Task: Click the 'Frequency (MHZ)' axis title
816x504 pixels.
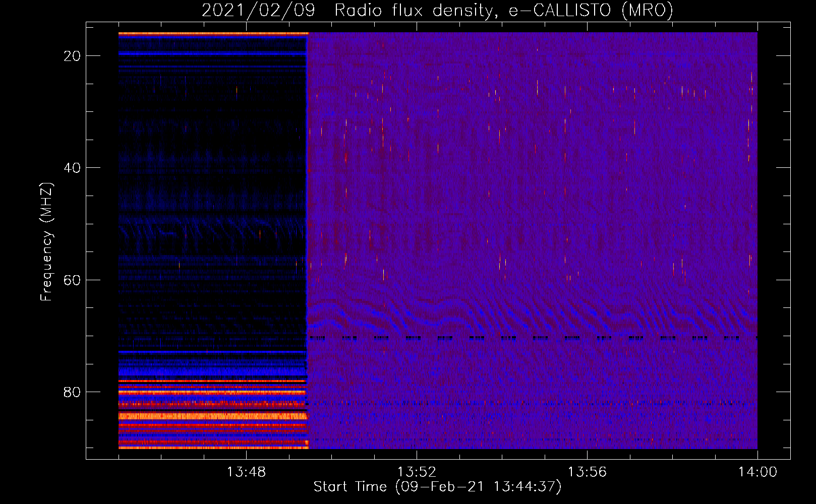Action: tap(46, 241)
